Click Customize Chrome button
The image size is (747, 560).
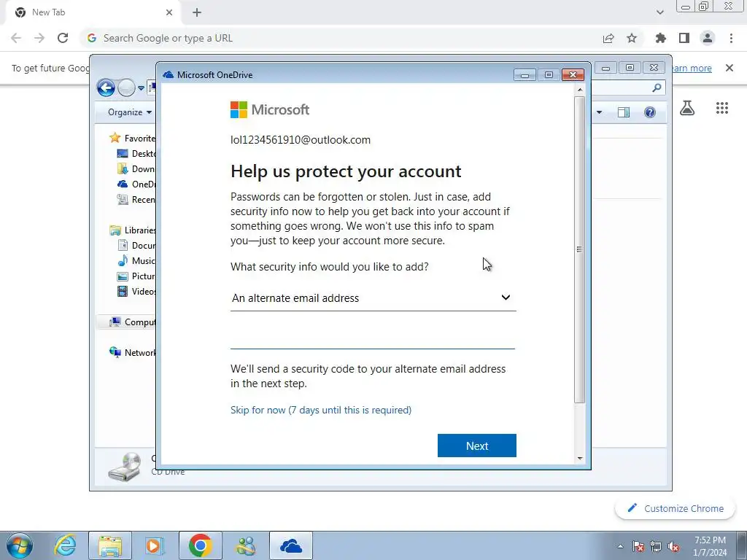click(676, 508)
